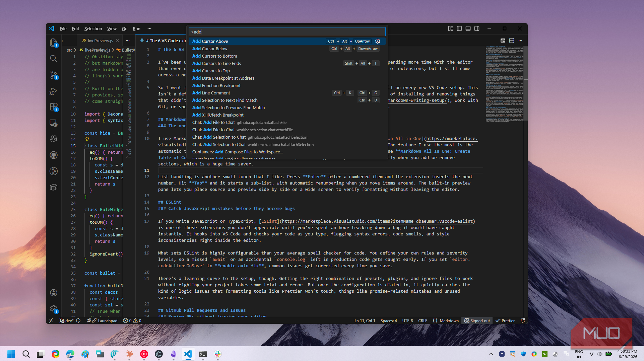Click the Windows Start button
This screenshot has height=361, width=644.
tap(11, 354)
